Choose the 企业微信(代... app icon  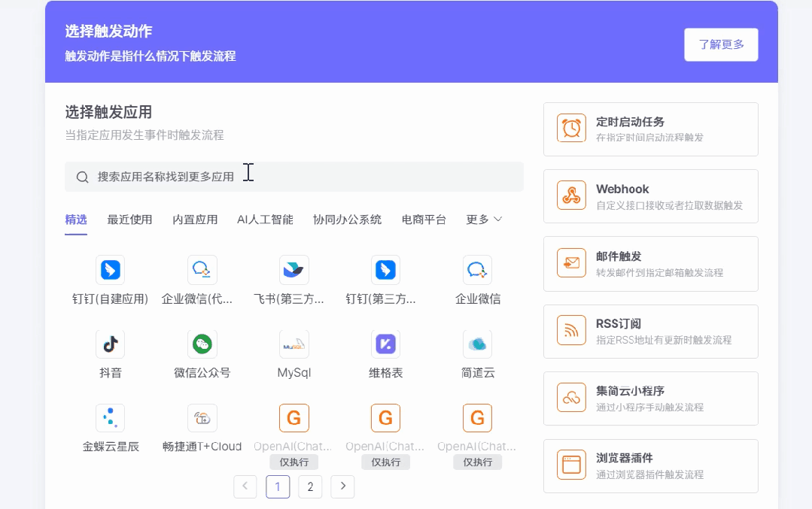coord(202,269)
